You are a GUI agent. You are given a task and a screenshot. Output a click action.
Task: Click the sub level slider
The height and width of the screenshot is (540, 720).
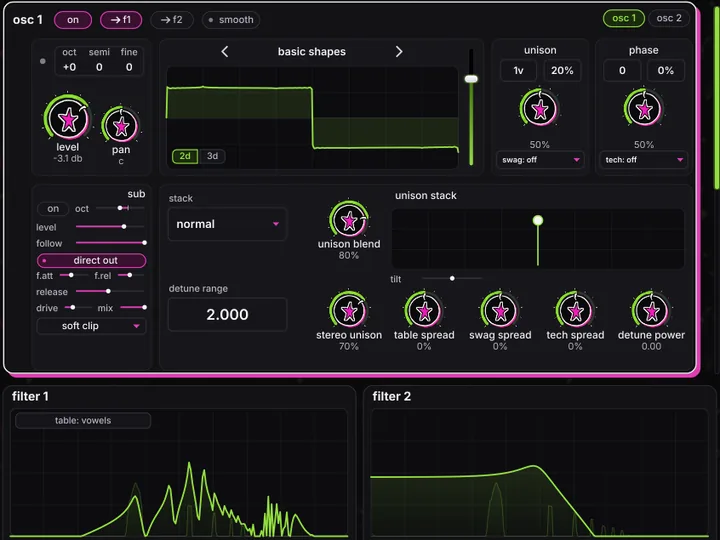pyautogui.click(x=110, y=226)
